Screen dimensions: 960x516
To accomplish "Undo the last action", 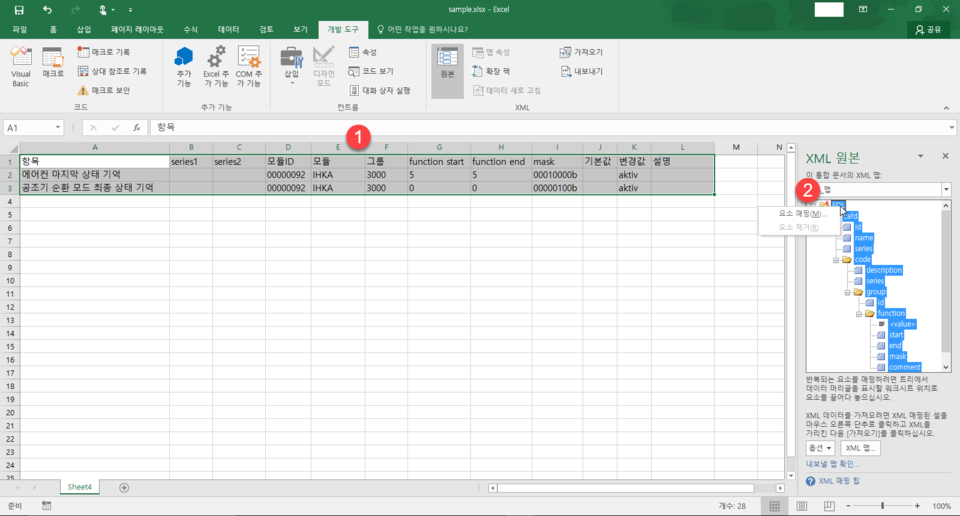I will point(47,10).
